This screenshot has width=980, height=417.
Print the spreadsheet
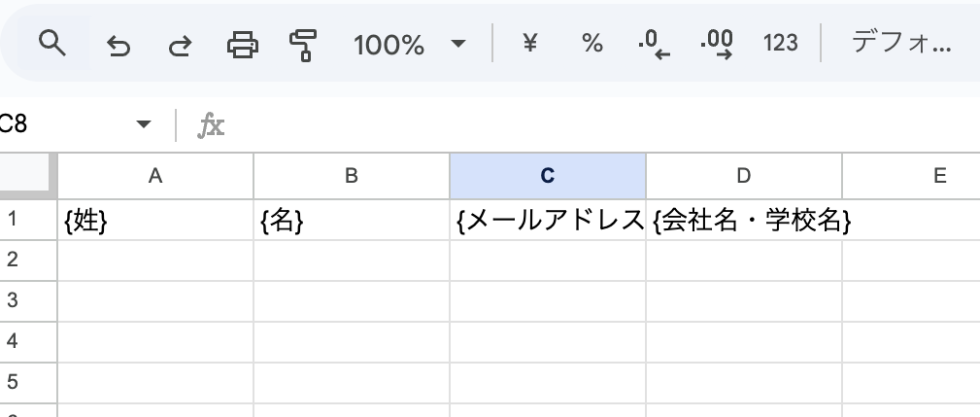pyautogui.click(x=242, y=44)
